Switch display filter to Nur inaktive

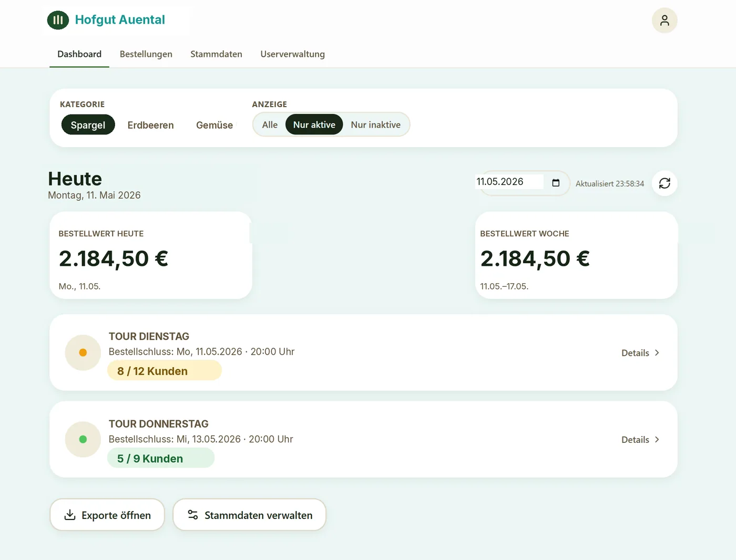click(376, 125)
